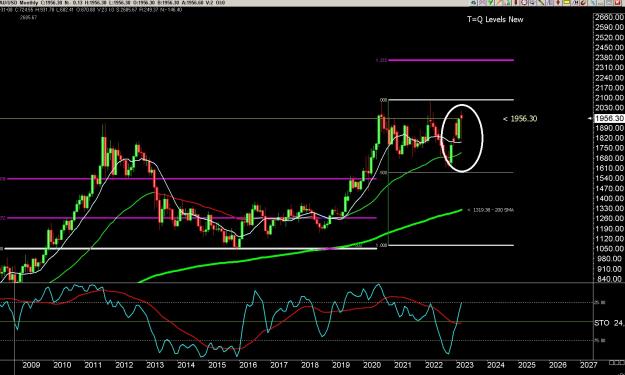Click the 1540.00 price axis label

[x=609, y=178]
